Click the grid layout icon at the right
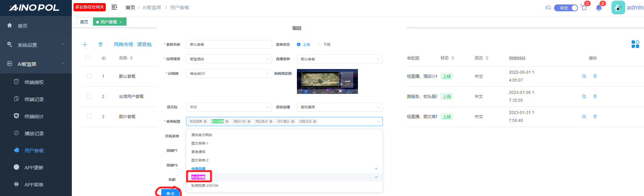Viewport: 644px width, 196px height. click(x=635, y=44)
